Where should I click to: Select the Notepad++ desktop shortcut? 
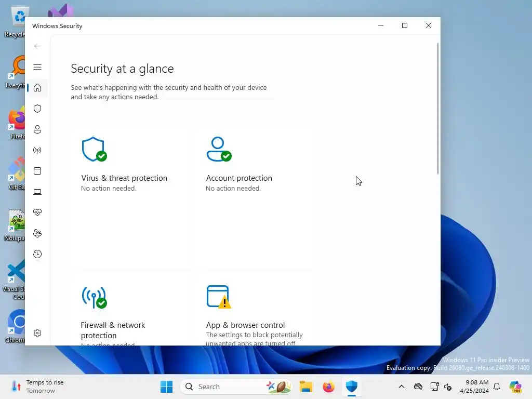coord(14,224)
